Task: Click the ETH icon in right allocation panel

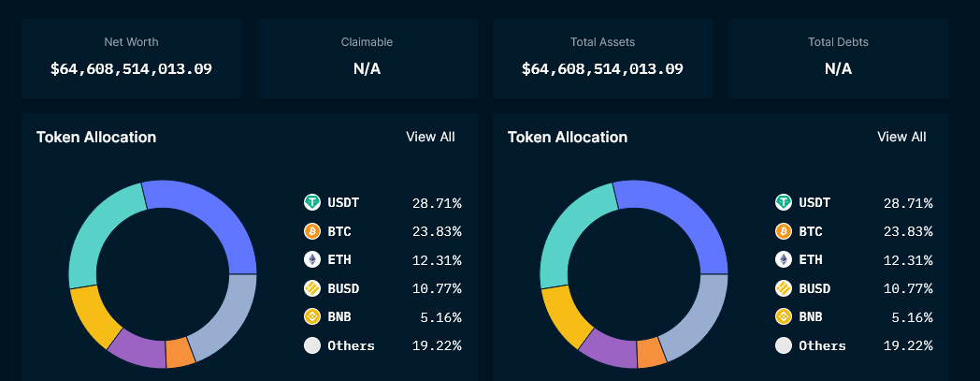Action: (x=784, y=259)
